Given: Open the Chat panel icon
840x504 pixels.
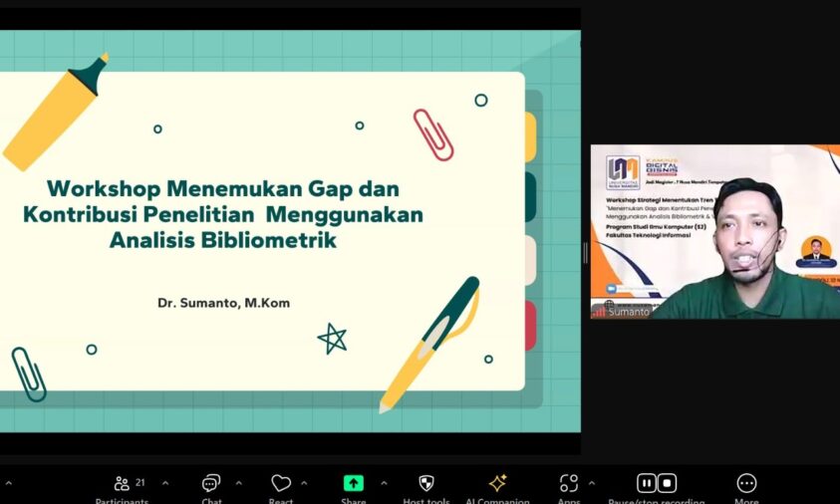Looking at the screenshot, I should coord(211,483).
